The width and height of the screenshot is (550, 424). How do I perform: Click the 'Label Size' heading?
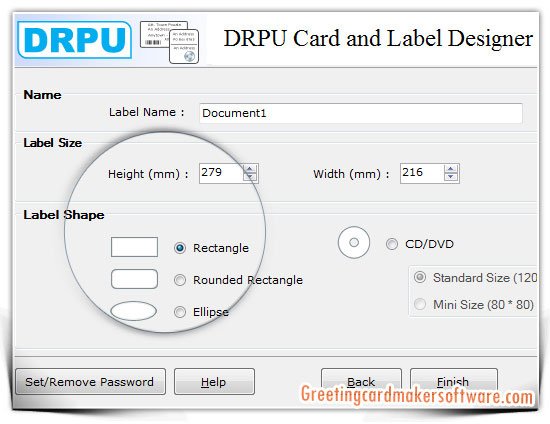point(53,143)
